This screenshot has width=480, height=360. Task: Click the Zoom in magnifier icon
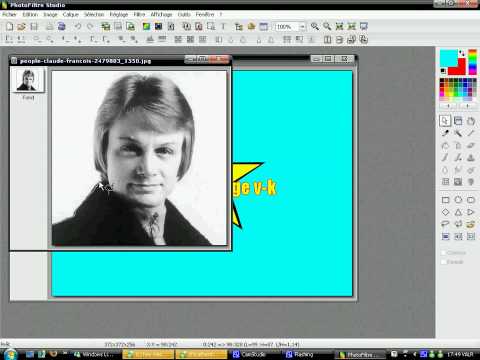315,27
